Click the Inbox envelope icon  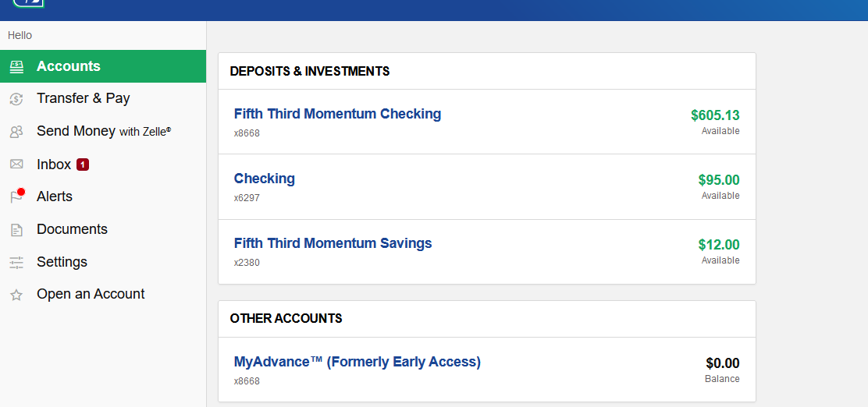pos(16,165)
